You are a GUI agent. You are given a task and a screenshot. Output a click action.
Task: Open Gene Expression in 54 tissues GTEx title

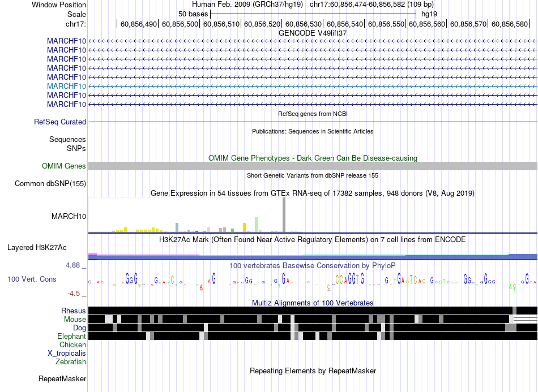313,193
